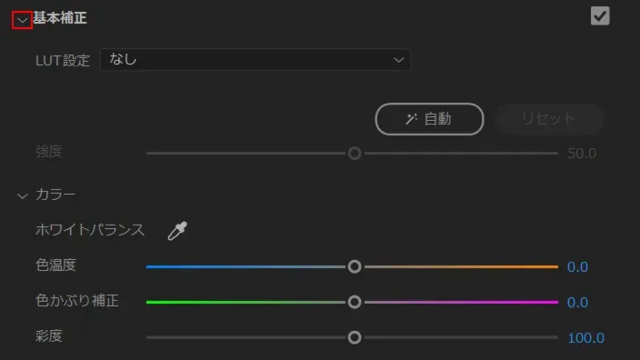Image resolution: width=640 pixels, height=360 pixels.
Task: Click the 彩度 value 100.0
Action: click(x=586, y=338)
